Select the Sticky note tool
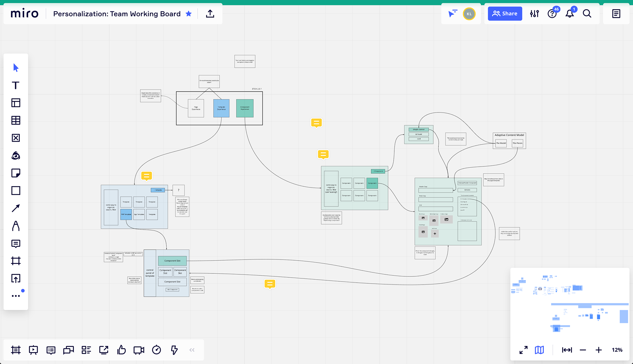Screen dimensions: 633x364 pyautogui.click(x=15, y=173)
